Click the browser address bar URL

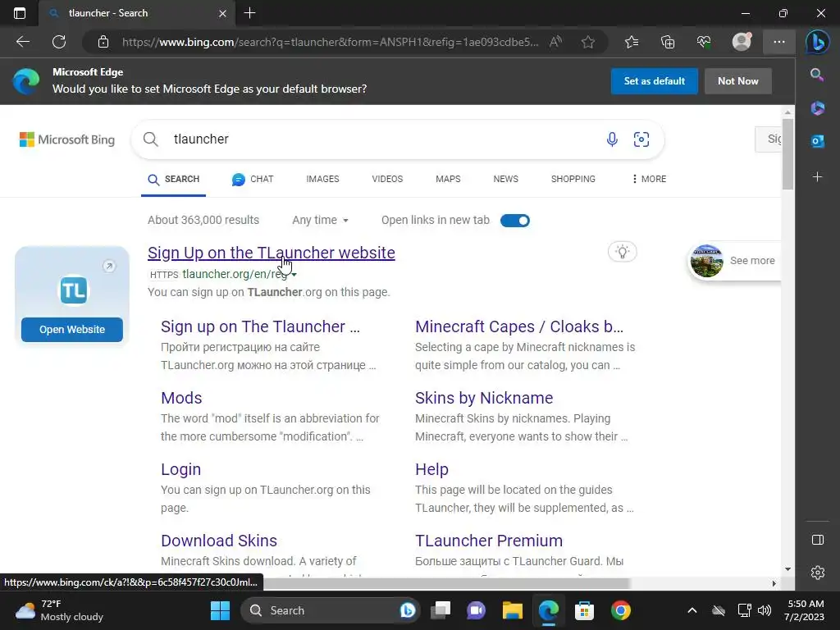[330, 42]
